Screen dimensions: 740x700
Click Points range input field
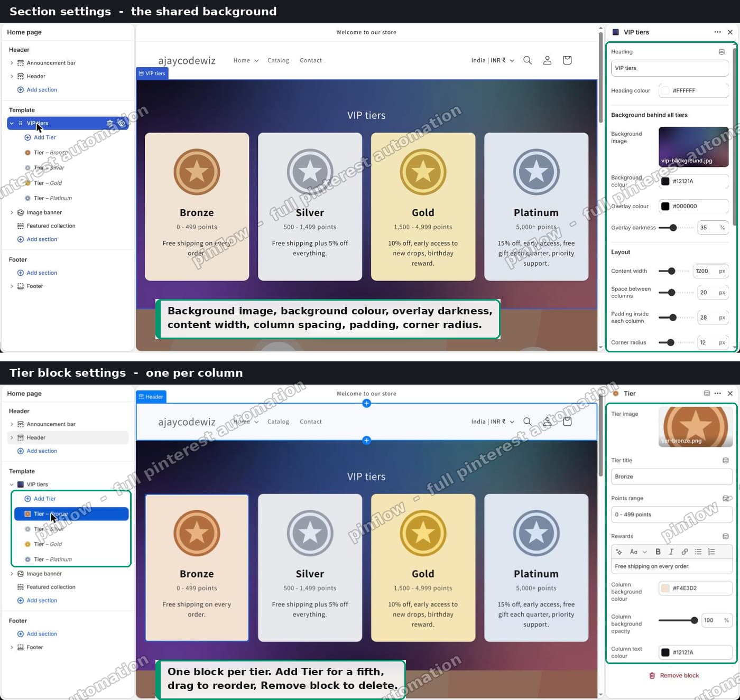click(672, 515)
